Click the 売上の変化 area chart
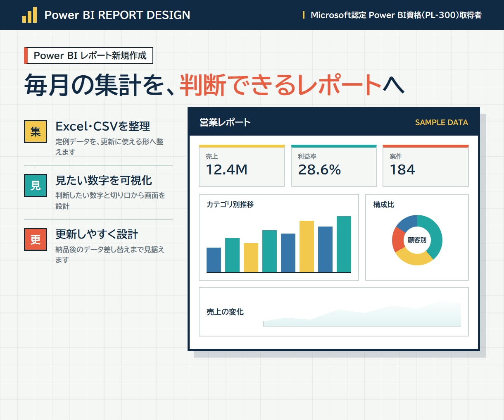This screenshot has width=504, height=420. click(x=362, y=314)
